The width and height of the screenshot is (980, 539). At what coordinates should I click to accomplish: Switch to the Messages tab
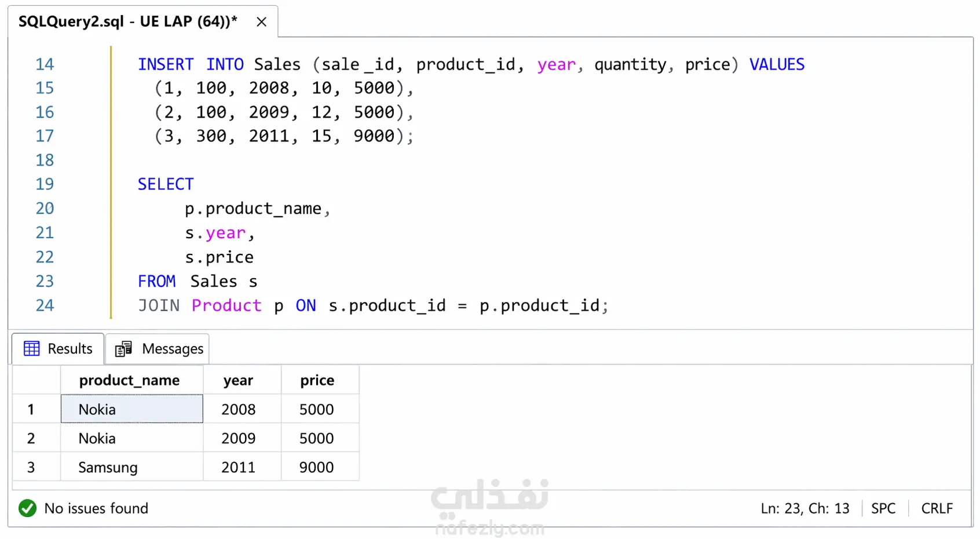coord(158,349)
